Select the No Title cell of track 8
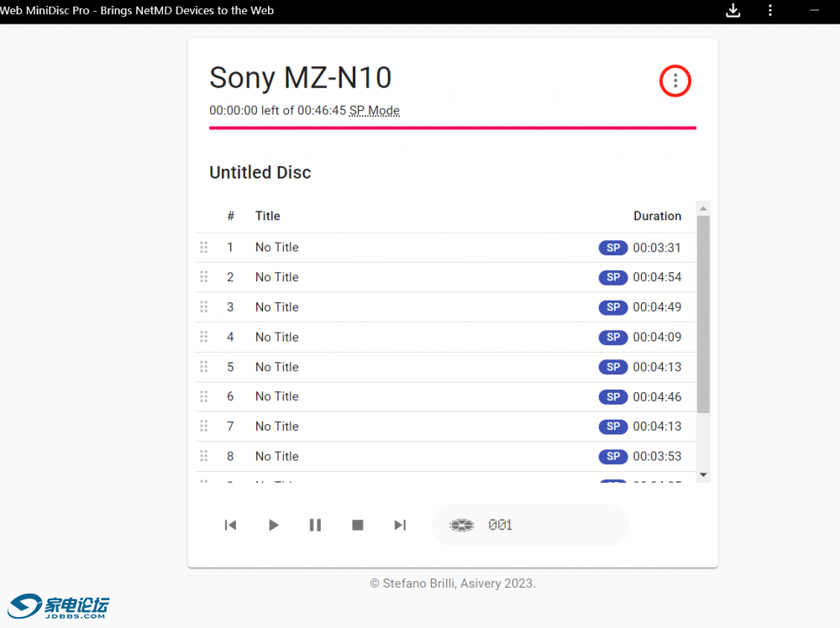 [x=277, y=457]
